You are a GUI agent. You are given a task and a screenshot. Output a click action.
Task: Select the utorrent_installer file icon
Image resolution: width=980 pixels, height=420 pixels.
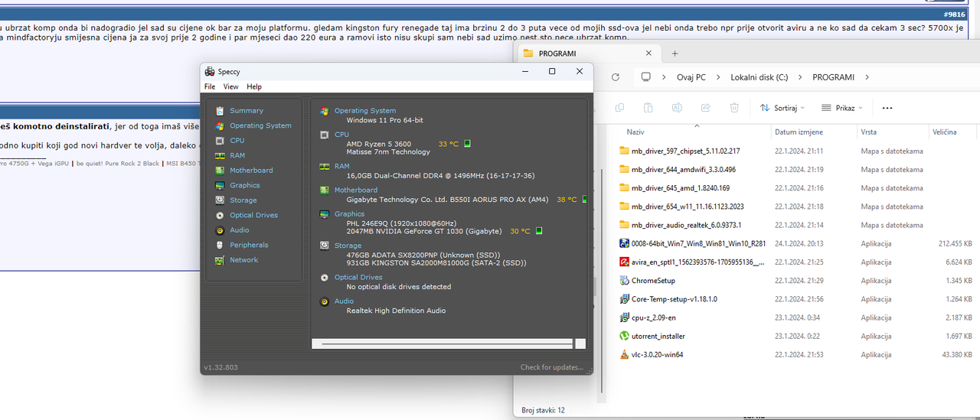(624, 336)
